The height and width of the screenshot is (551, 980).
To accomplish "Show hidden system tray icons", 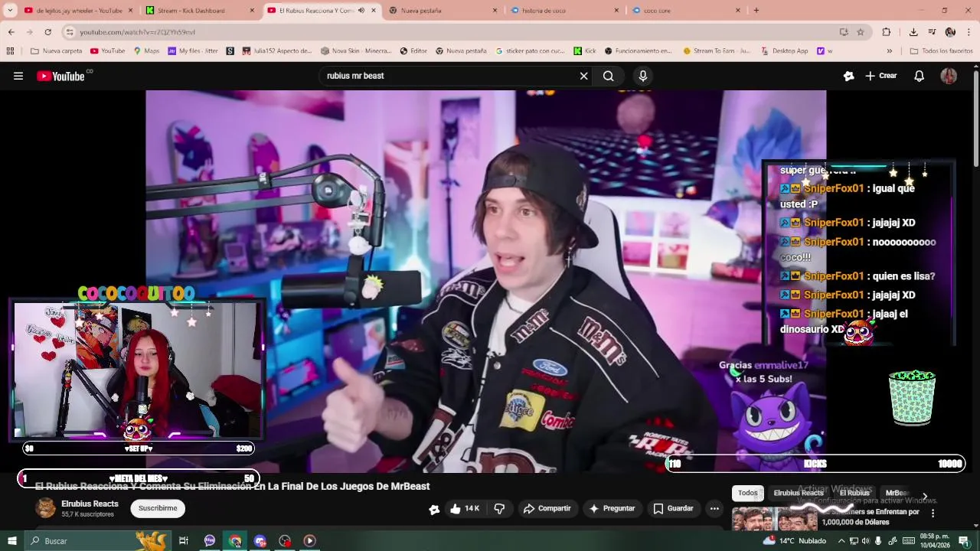I will point(841,541).
